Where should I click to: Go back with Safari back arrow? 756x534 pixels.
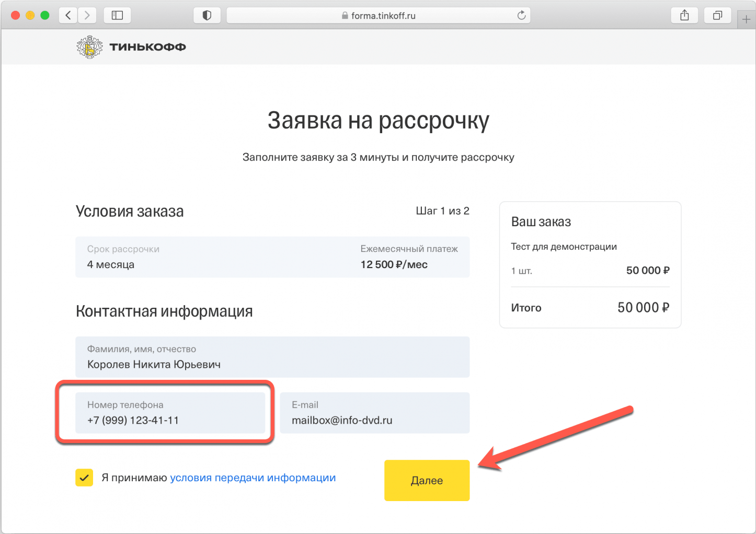[68, 16]
